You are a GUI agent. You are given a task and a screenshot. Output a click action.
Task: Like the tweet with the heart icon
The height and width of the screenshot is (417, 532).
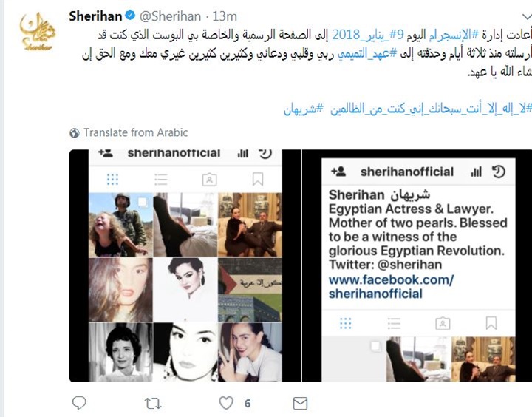click(226, 403)
